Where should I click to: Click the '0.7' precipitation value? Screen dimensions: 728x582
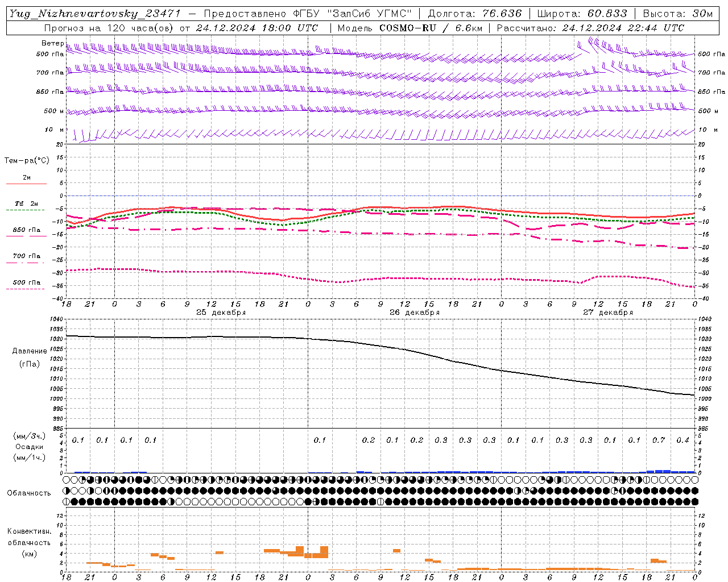tap(659, 440)
